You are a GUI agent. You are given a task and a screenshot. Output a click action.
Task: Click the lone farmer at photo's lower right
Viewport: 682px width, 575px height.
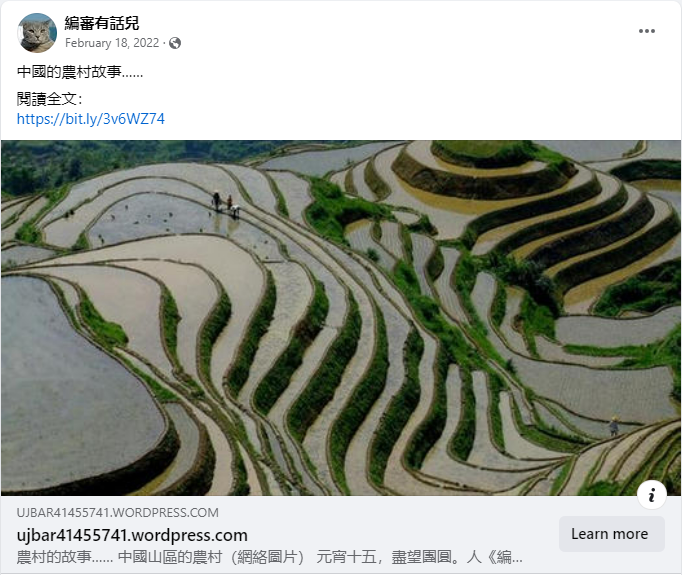[x=614, y=427]
